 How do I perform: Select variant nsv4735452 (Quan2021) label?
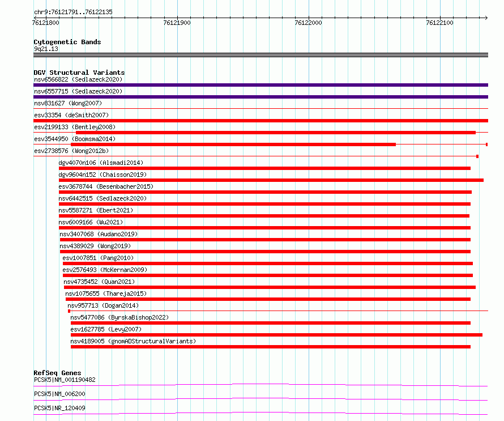(99, 282)
